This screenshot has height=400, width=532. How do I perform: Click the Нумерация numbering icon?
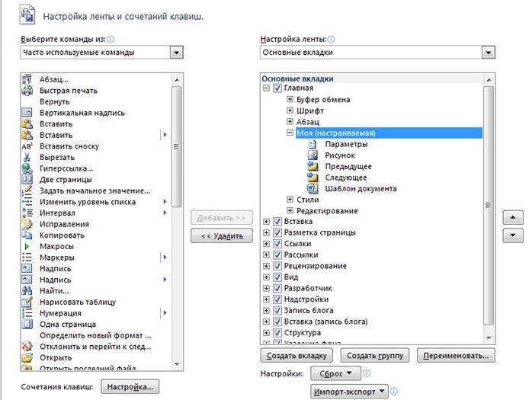(x=27, y=313)
